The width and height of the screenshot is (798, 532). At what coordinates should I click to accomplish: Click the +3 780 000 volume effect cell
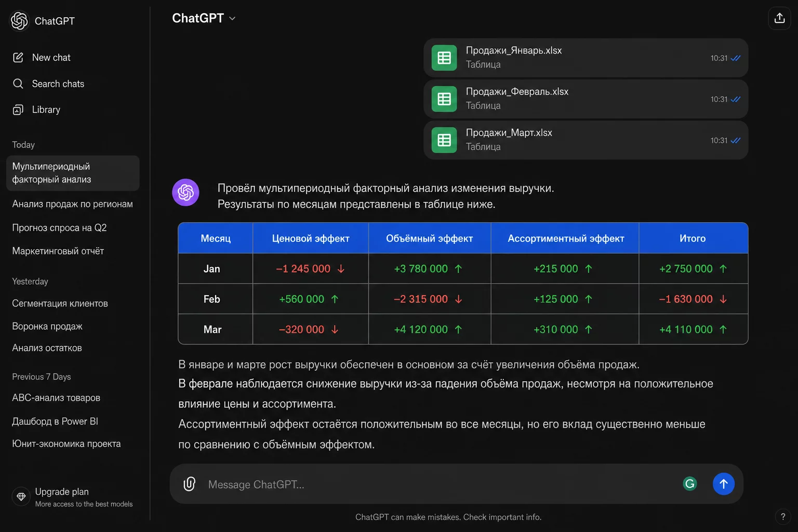430,269
